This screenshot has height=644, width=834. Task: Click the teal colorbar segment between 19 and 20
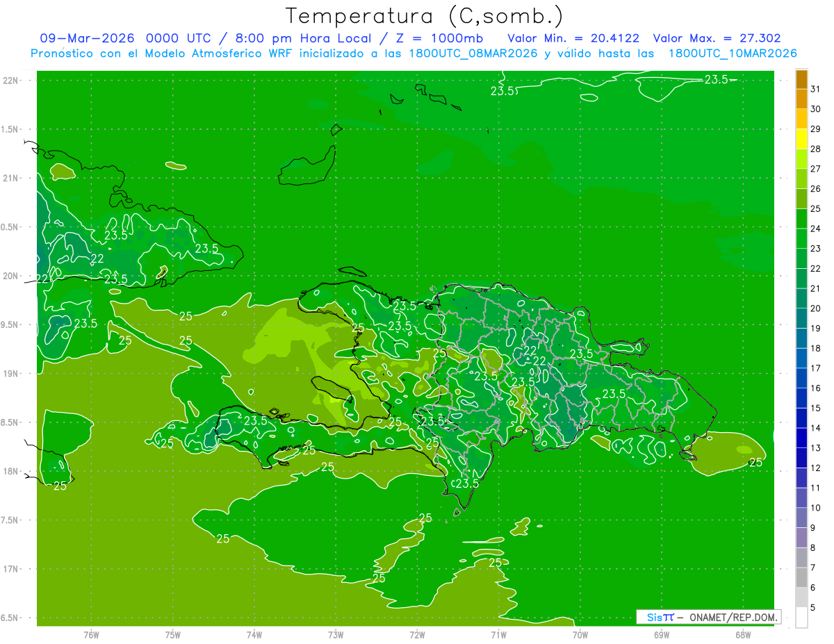[801, 318]
